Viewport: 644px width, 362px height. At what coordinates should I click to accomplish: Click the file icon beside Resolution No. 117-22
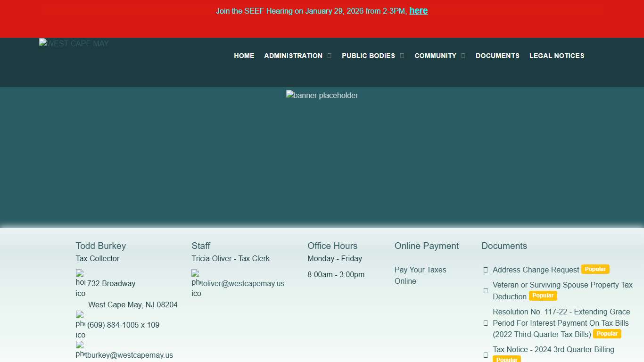pos(486,323)
